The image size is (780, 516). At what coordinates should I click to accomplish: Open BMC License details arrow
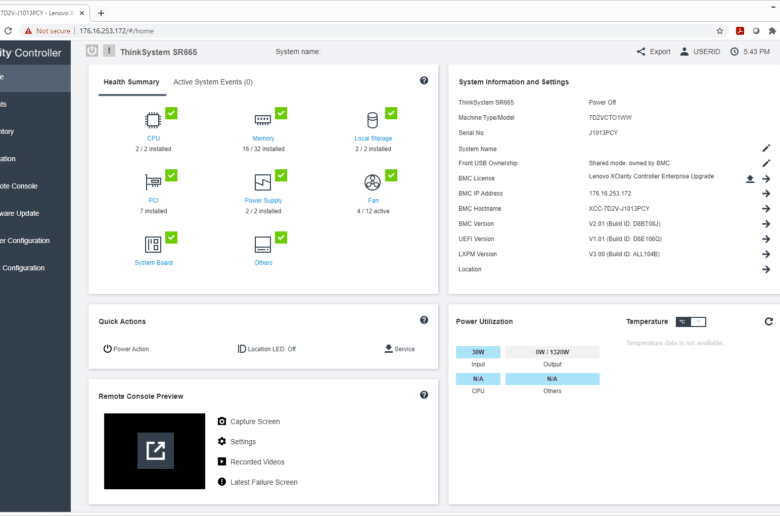click(766, 179)
